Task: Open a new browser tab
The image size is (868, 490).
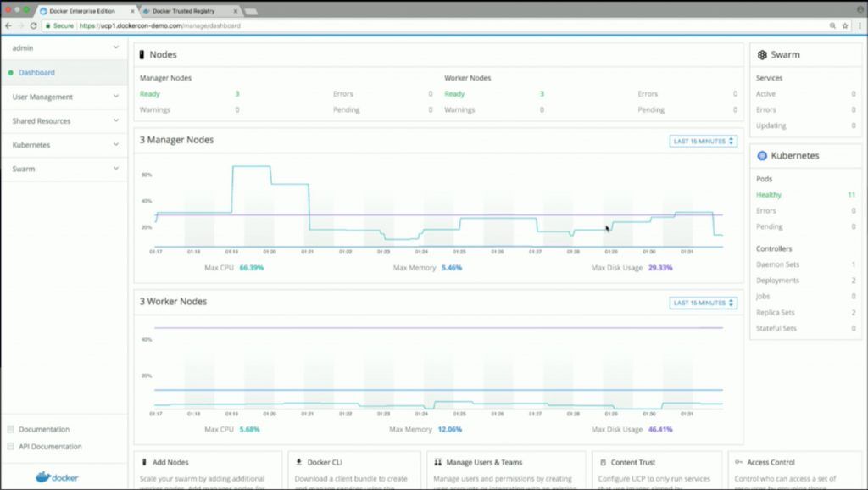Action: [x=251, y=12]
